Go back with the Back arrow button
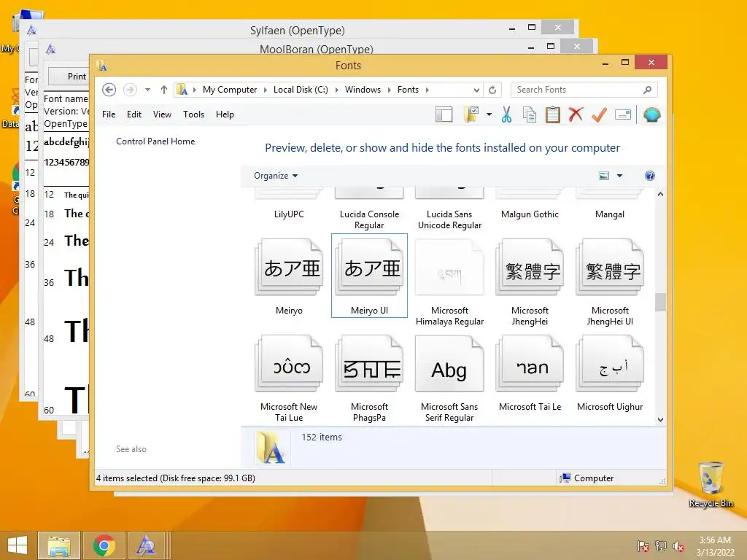Screen dimensions: 747x560 coord(109,90)
